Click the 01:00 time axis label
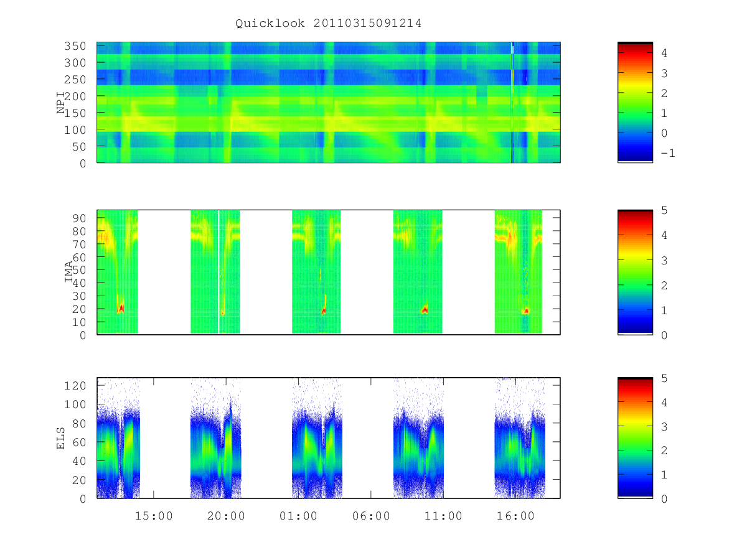 pos(298,516)
